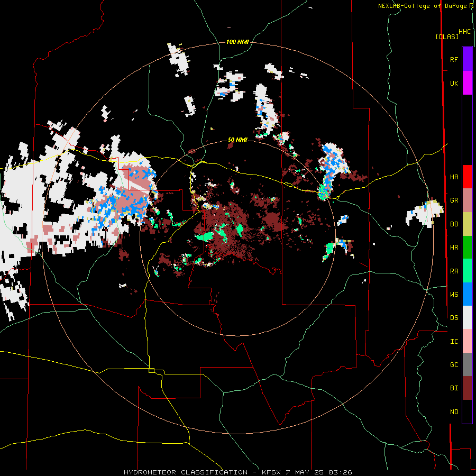Click the yellow BD legend swatch
Image resolution: width=476 pixels, height=476 pixels.
pos(467,224)
